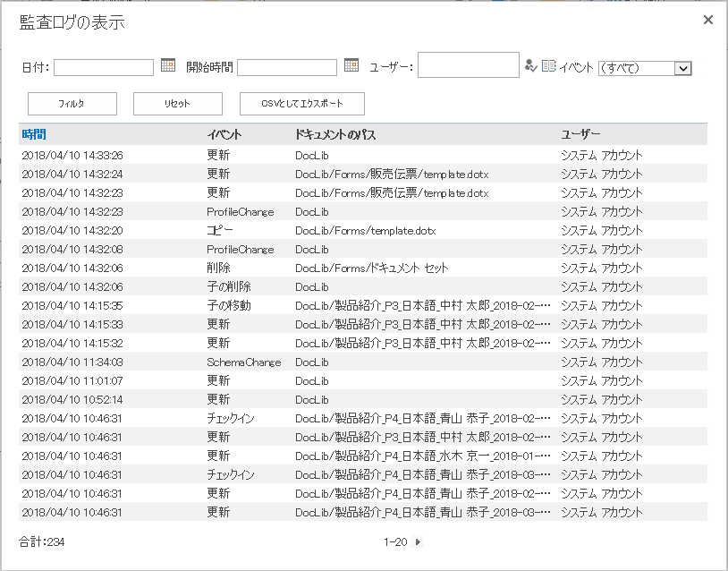The width and height of the screenshot is (728, 571).
Task: Sort by the 時間 column header
Action: 34,135
